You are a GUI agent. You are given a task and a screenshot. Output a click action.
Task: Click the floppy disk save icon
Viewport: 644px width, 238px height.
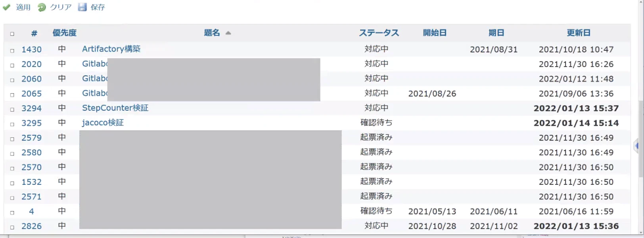pyautogui.click(x=82, y=7)
